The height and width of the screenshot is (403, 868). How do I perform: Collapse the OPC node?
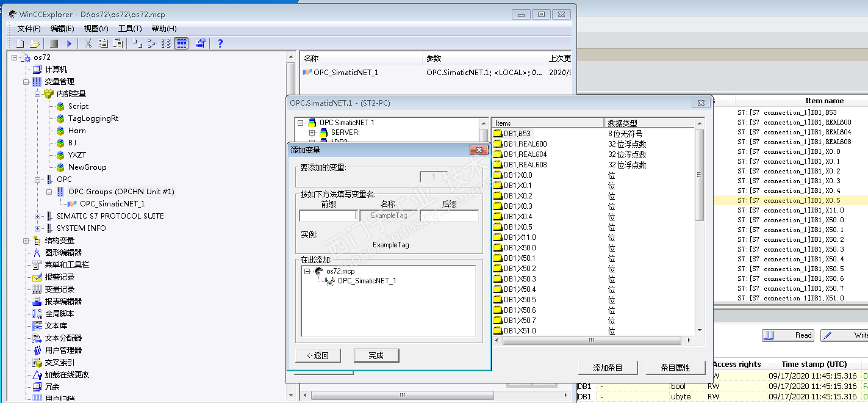pyautogui.click(x=38, y=180)
